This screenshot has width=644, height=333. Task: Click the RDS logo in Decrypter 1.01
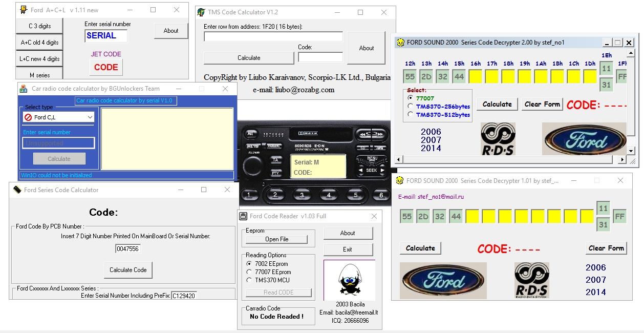tap(531, 280)
